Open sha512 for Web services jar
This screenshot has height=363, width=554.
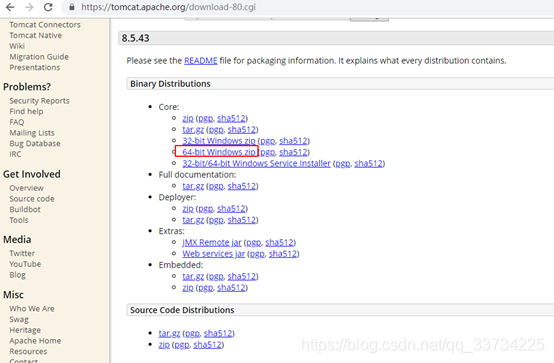pyautogui.click(x=283, y=254)
